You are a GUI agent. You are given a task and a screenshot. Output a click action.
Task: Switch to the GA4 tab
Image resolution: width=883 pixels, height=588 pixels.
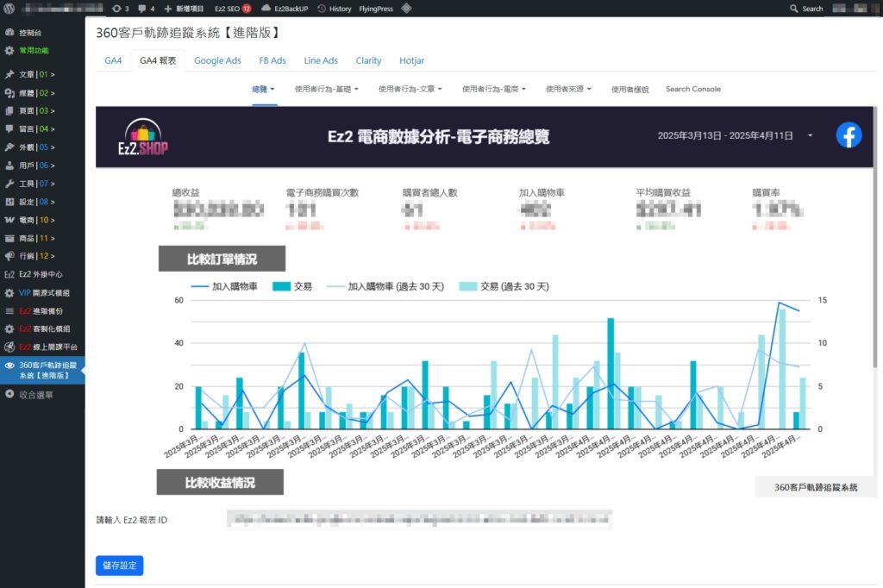pos(113,60)
